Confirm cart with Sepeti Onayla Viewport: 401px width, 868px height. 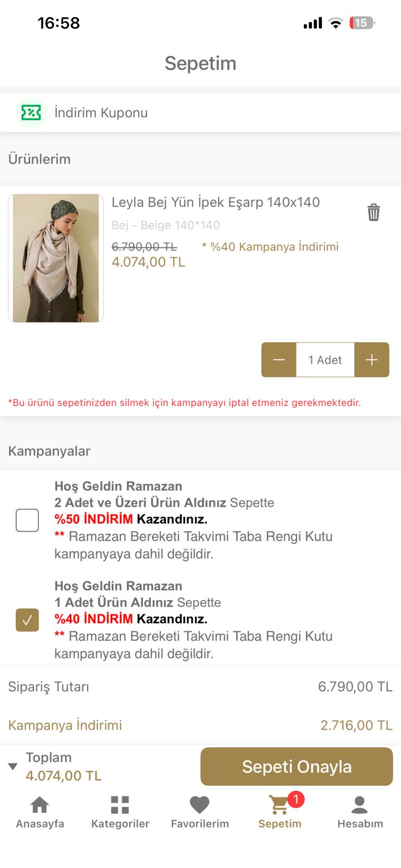[x=296, y=767]
